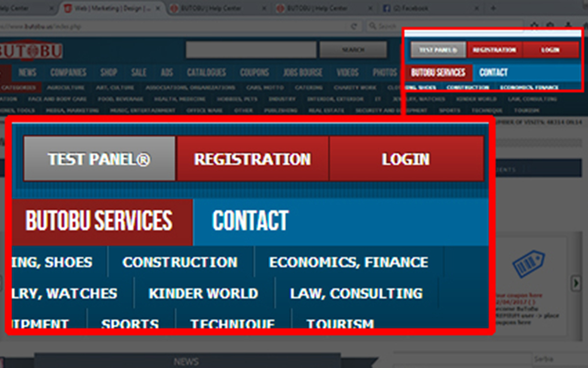This screenshot has height=368, width=588.
Task: Click the site search input field
Action: click(x=251, y=50)
